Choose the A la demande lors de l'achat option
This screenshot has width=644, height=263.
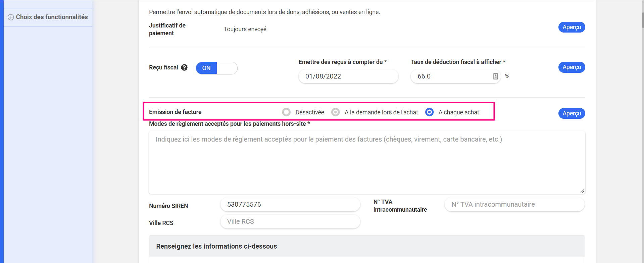point(335,112)
